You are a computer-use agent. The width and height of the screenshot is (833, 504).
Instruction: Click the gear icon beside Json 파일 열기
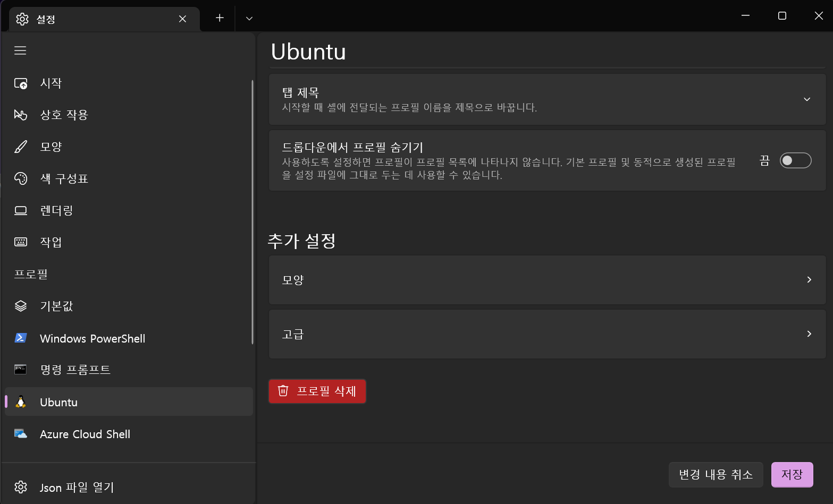(21, 487)
